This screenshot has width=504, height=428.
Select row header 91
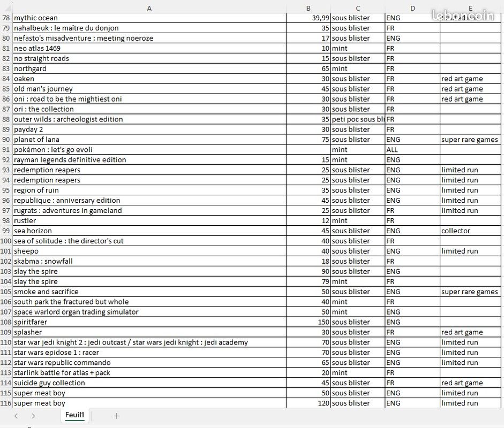(x=6, y=150)
